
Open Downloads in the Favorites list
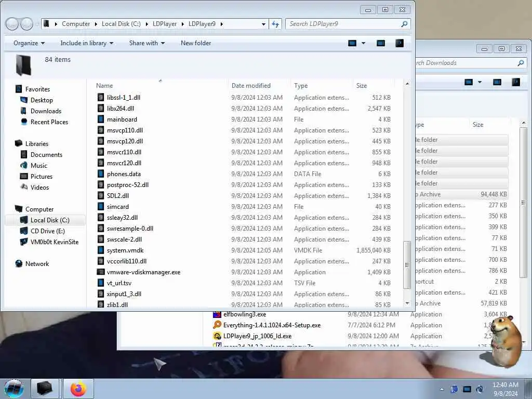[46, 111]
